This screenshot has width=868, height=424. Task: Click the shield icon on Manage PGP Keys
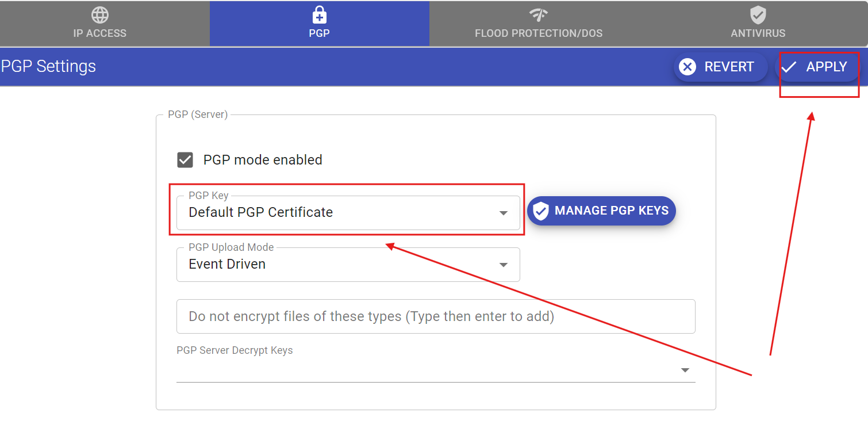click(x=540, y=211)
